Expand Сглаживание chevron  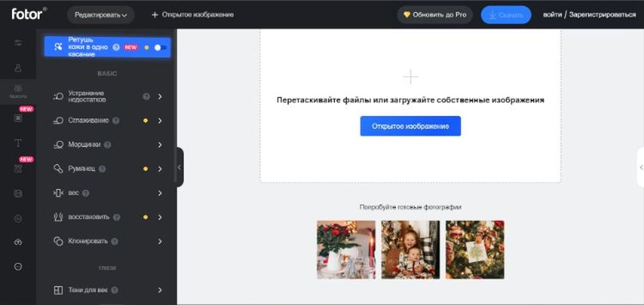click(160, 121)
